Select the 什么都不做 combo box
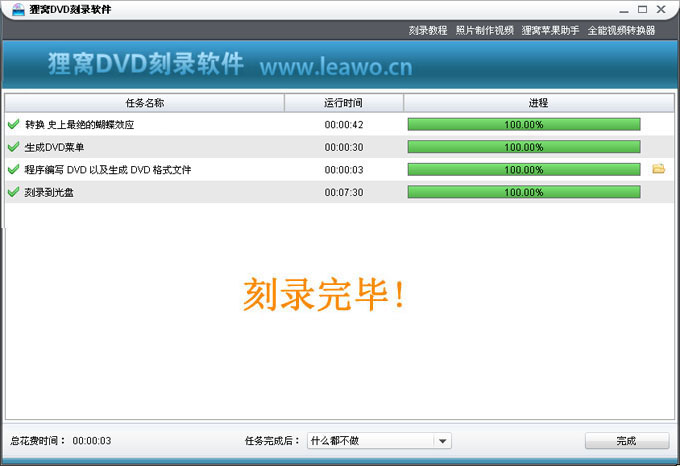This screenshot has width=680, height=466. [379, 441]
